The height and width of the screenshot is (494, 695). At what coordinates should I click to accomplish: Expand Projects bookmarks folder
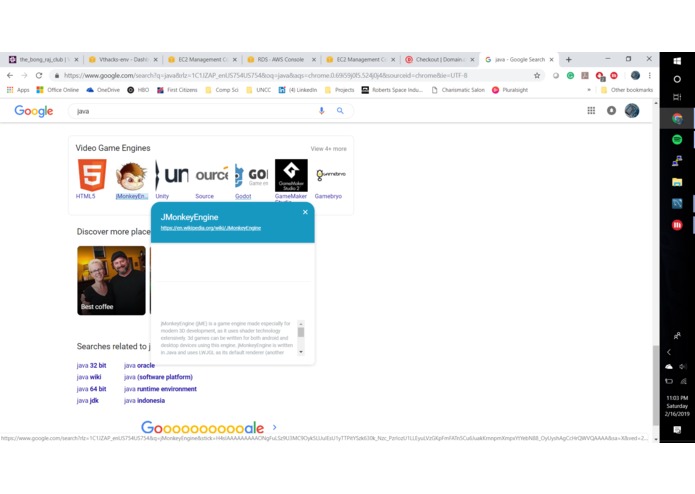point(339,90)
